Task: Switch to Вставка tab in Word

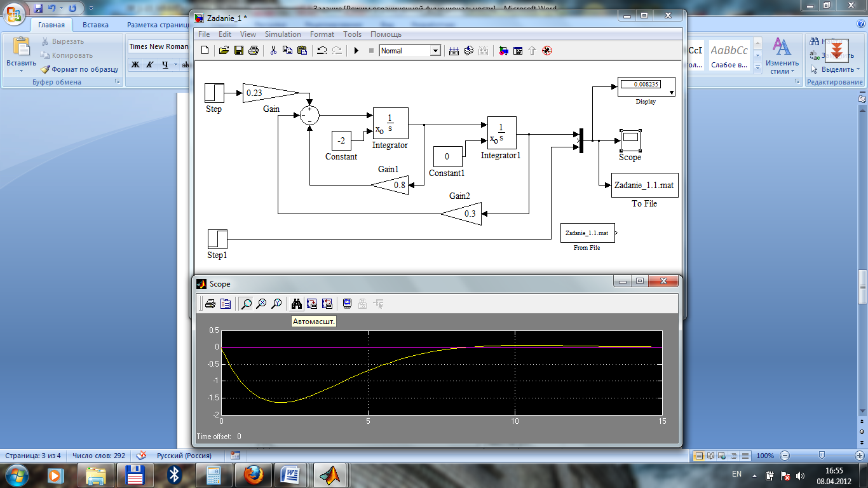Action: pyautogui.click(x=95, y=25)
